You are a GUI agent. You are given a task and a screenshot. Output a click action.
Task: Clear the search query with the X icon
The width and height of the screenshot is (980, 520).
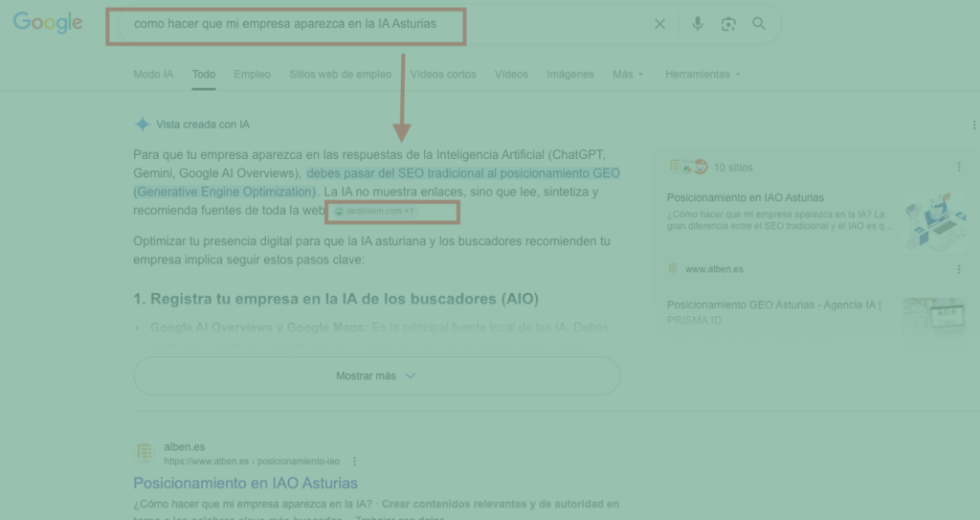coord(659,24)
